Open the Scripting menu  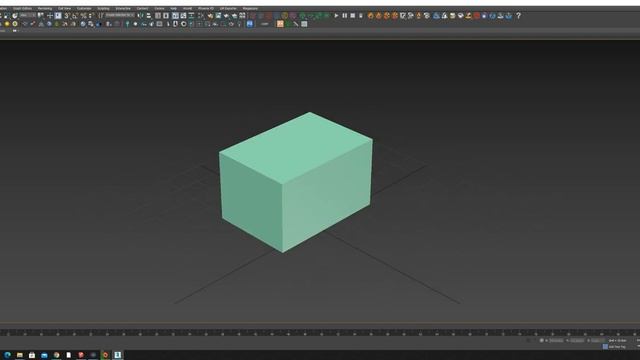click(x=103, y=8)
